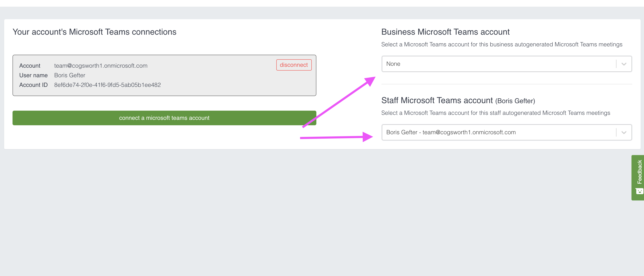
Task: Select the account email team@cogsworth1.onmicrosoft.com text
Action: (101, 66)
